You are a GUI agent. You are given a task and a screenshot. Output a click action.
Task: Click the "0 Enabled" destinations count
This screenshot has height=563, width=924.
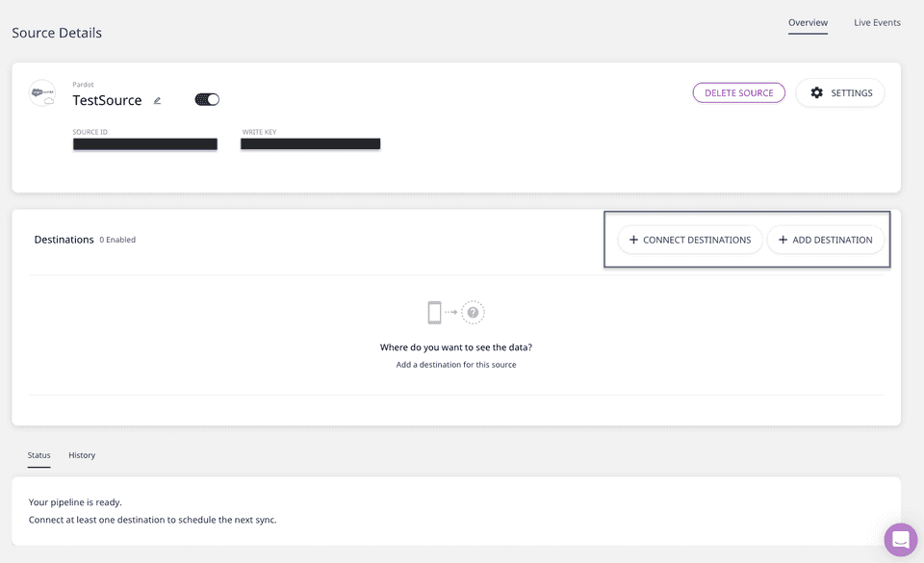(x=117, y=240)
